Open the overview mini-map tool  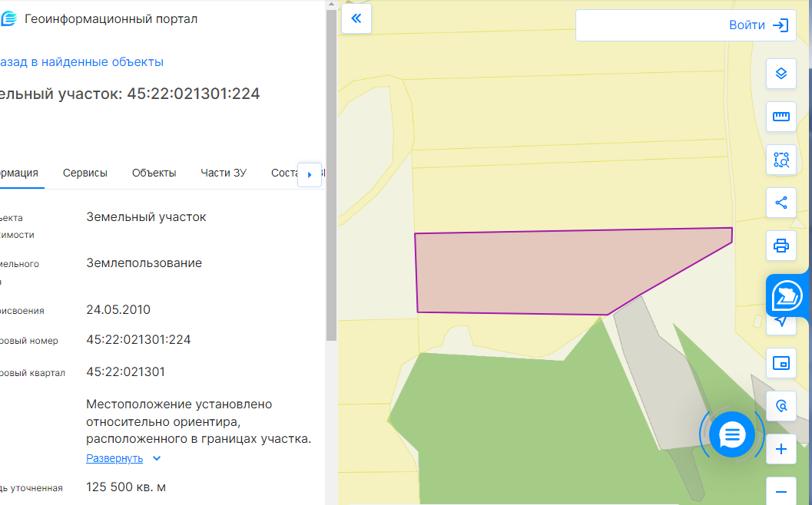coord(781,363)
